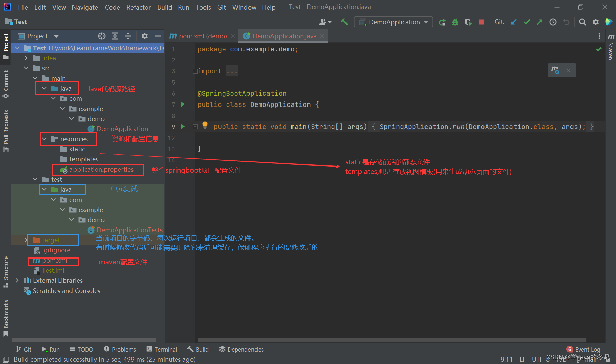Open Project panel options gear
This screenshot has height=364, width=616.
(x=145, y=36)
